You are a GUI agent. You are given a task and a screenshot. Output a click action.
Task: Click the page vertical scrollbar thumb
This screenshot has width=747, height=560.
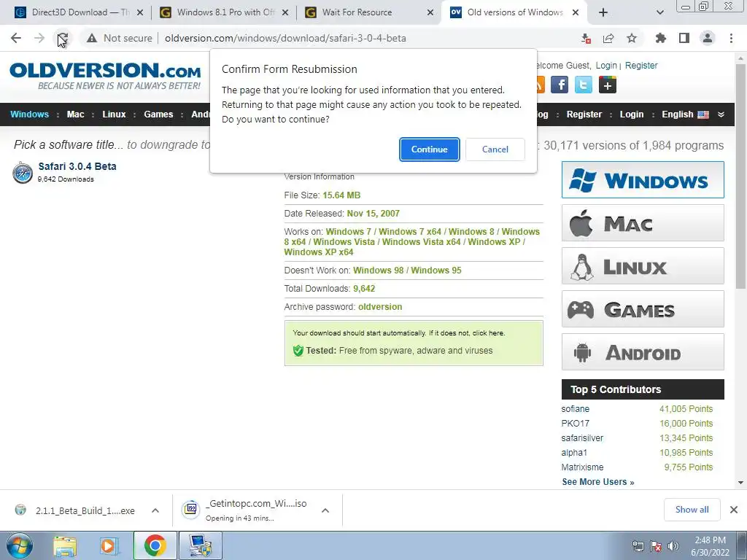click(x=740, y=176)
